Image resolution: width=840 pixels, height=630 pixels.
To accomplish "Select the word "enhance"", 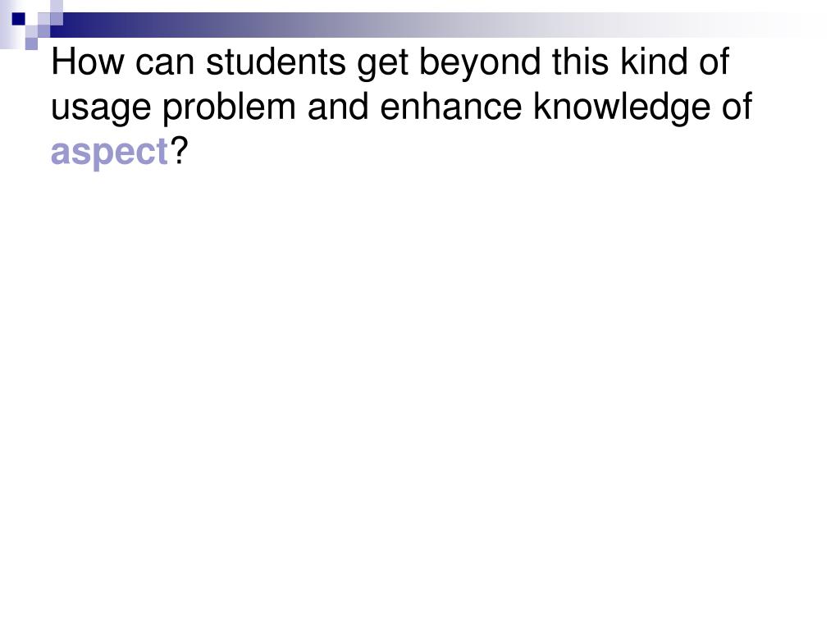I will click(x=451, y=107).
